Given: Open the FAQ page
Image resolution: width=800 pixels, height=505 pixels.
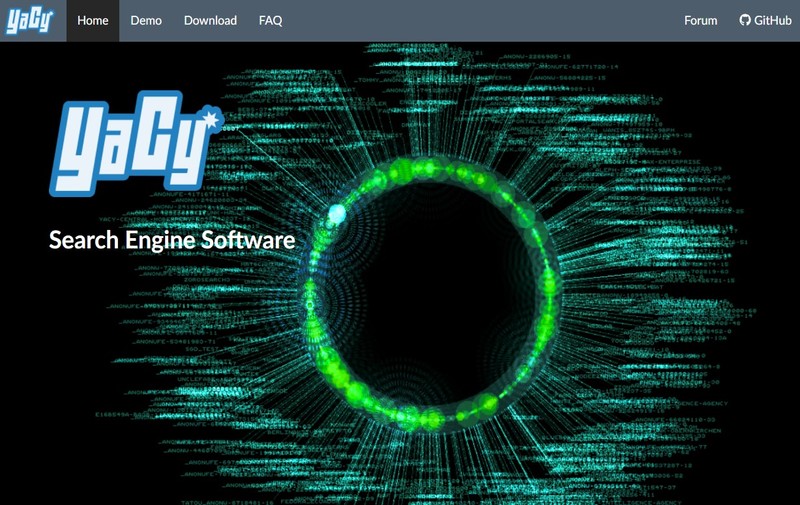Looking at the screenshot, I should (270, 20).
